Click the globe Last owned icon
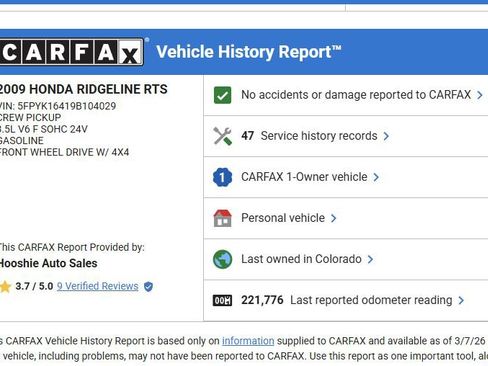The image size is (488, 366). pos(222,259)
